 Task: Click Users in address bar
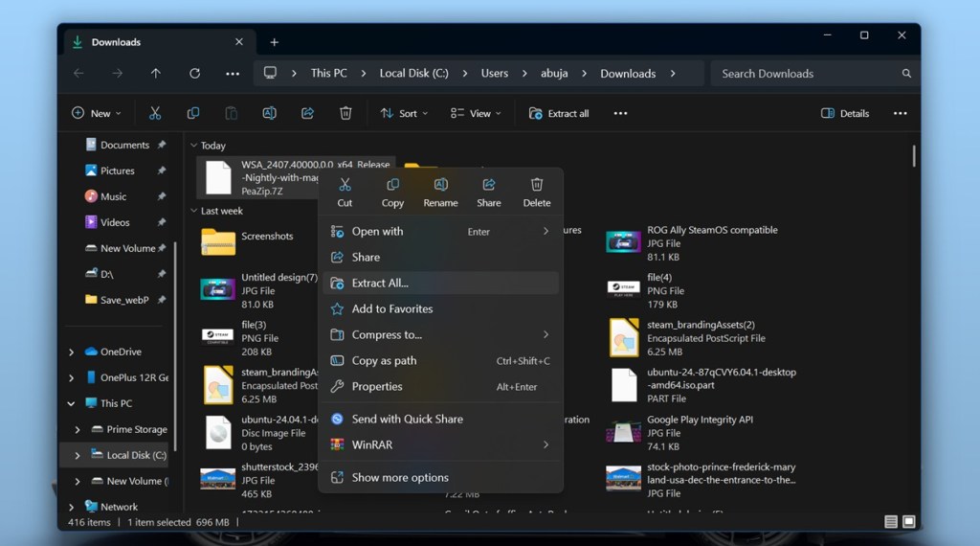(x=495, y=73)
